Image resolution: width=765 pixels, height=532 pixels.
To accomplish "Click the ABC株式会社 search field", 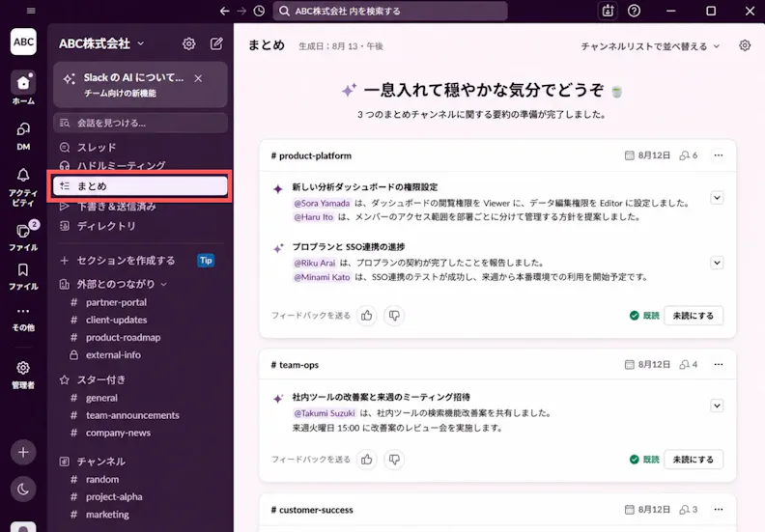I will 390,11.
